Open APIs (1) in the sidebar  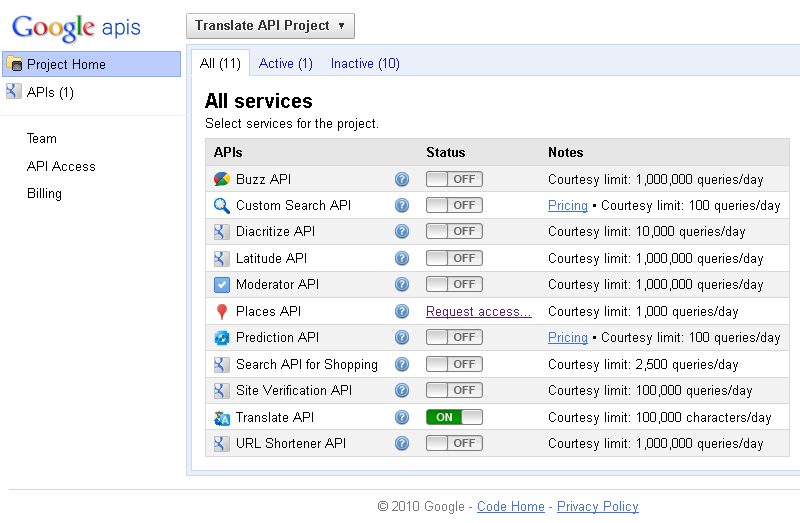coord(50,92)
